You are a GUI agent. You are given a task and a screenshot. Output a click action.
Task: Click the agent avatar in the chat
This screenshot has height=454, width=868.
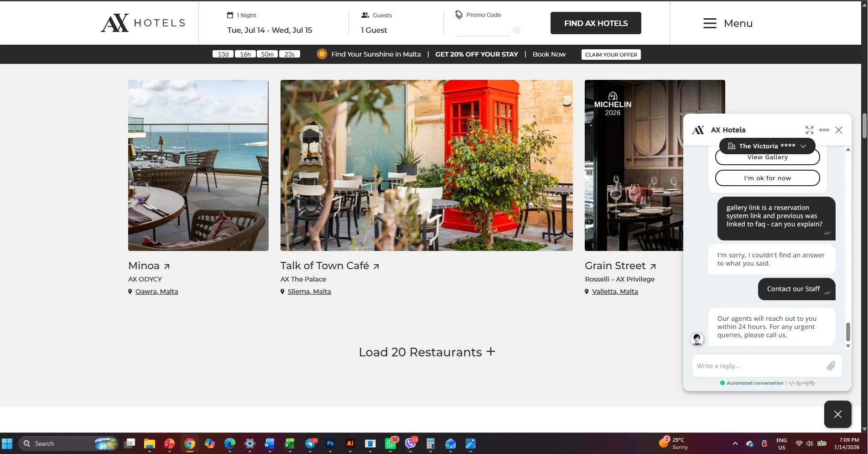(x=697, y=339)
